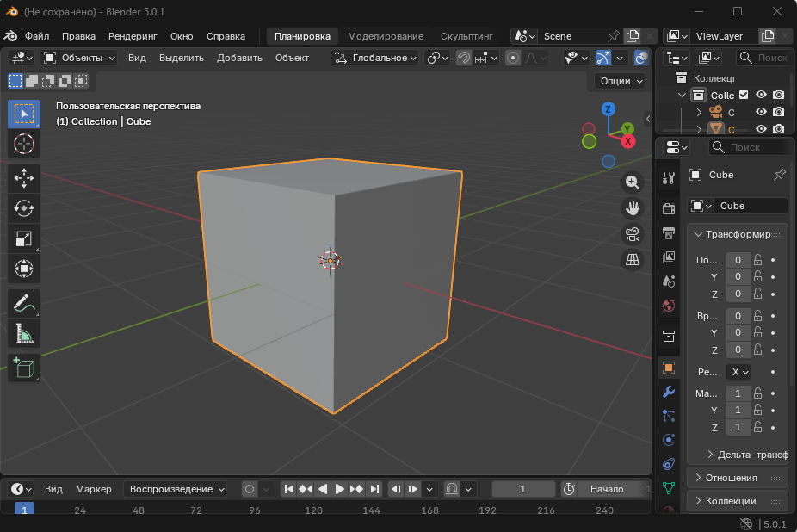Image resolution: width=797 pixels, height=532 pixels.
Task: Expand the Дельта-трансф subpanel
Action: pos(747,455)
